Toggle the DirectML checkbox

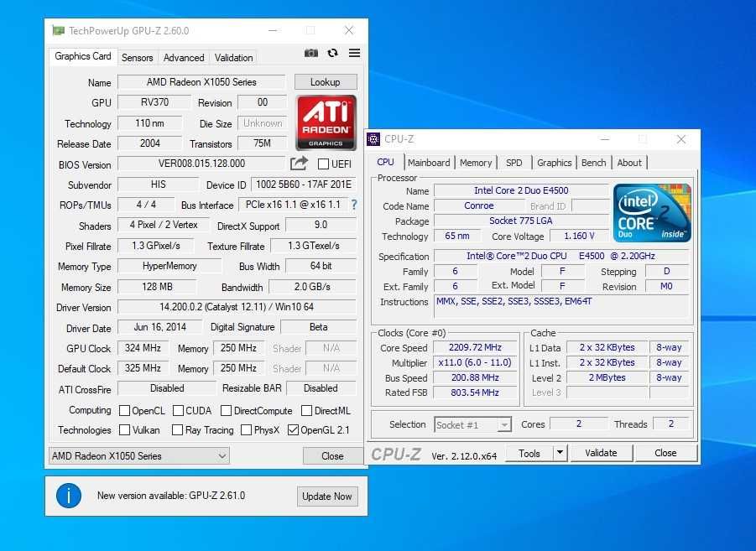[x=306, y=410]
